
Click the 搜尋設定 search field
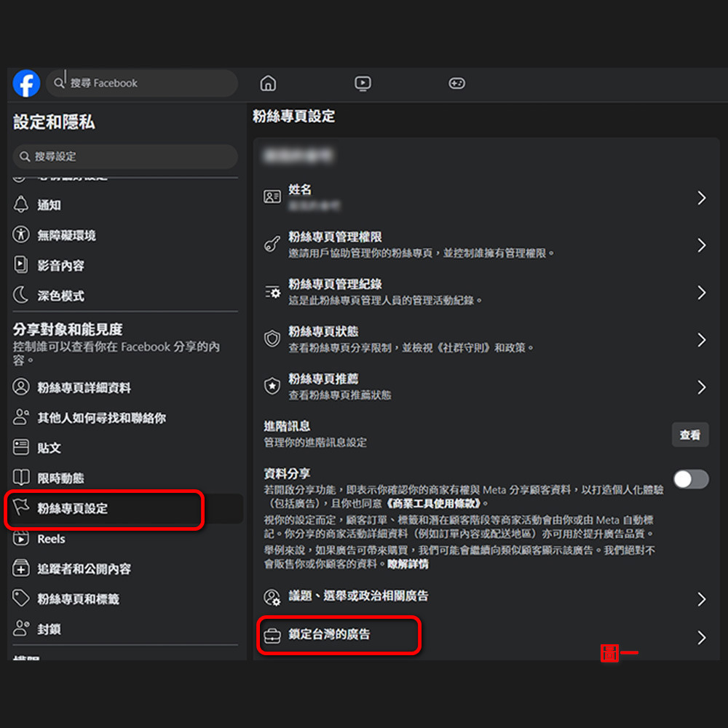pyautogui.click(x=125, y=157)
